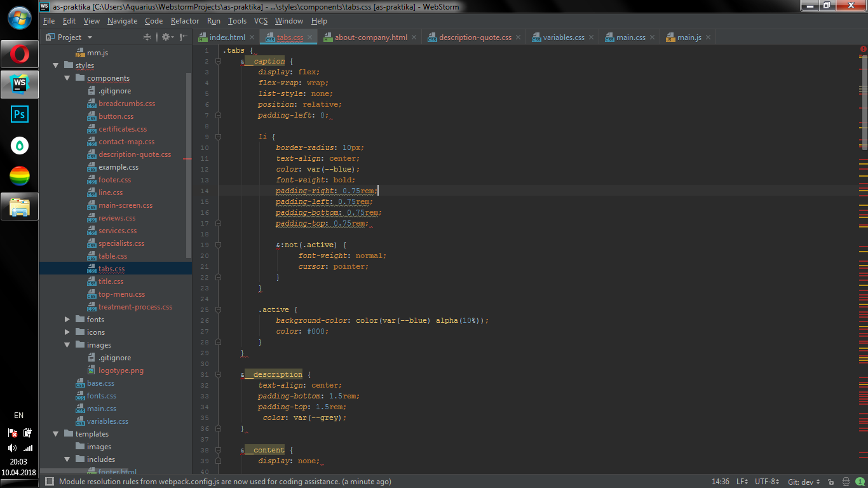Viewport: 868px width, 488px height.
Task: Open base.css in project tree
Action: click(100, 383)
